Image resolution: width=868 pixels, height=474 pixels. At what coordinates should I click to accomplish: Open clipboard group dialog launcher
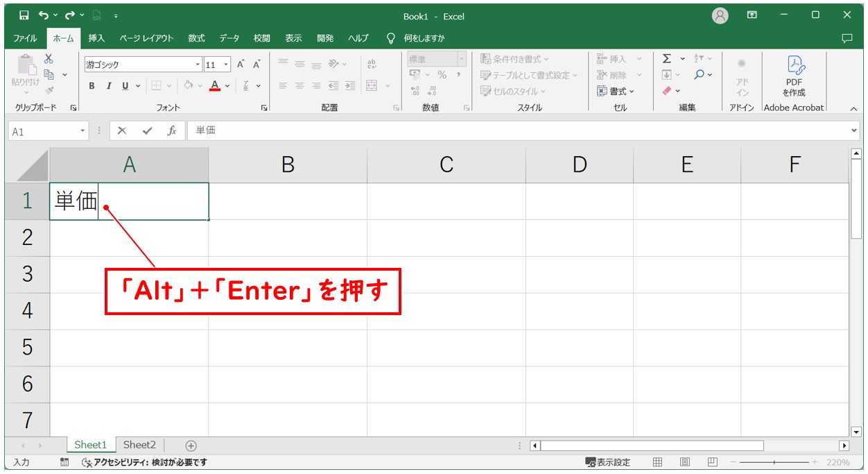[73, 108]
